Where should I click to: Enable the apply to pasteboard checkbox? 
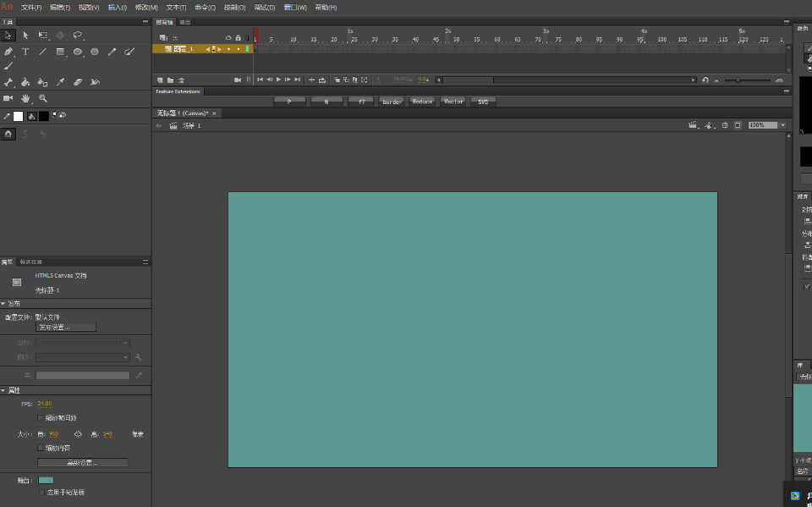[41, 493]
